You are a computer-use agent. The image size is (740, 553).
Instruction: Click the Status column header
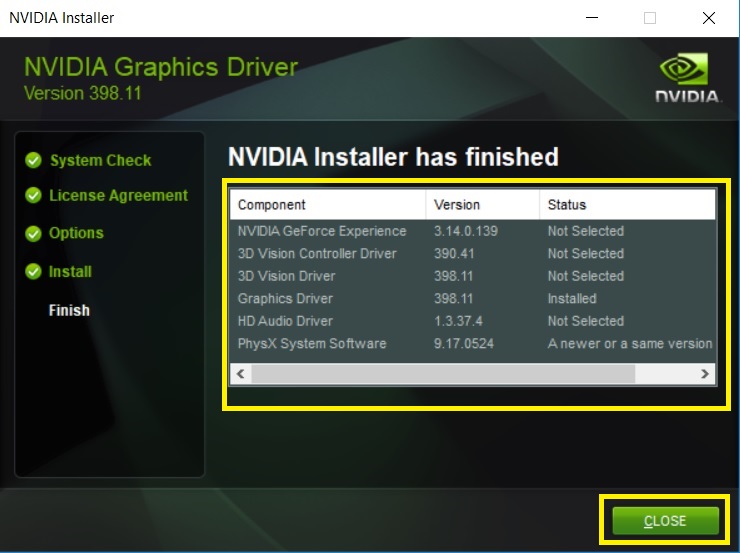[x=627, y=205]
